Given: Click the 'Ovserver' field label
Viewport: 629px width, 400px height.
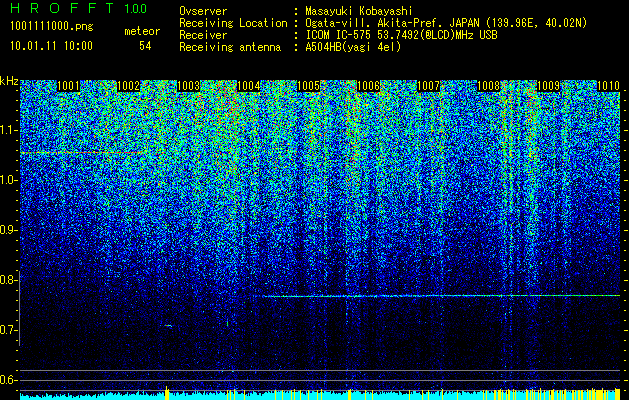Looking at the screenshot, I should pos(203,11).
